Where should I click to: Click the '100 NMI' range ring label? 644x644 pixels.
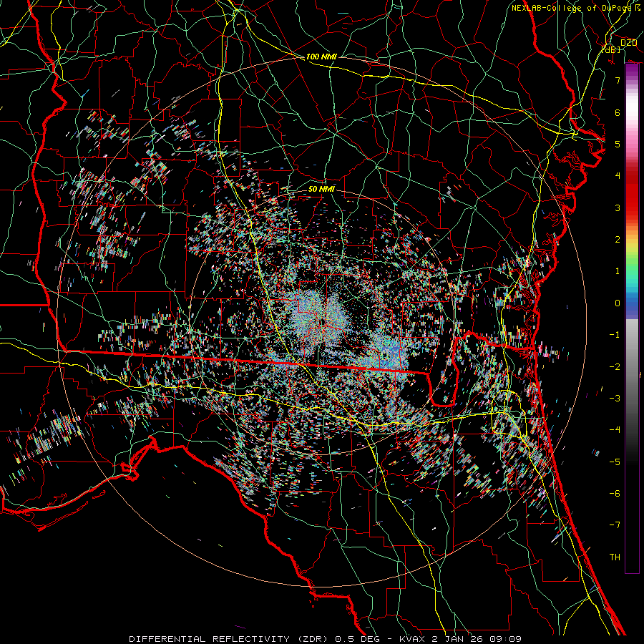point(321,57)
